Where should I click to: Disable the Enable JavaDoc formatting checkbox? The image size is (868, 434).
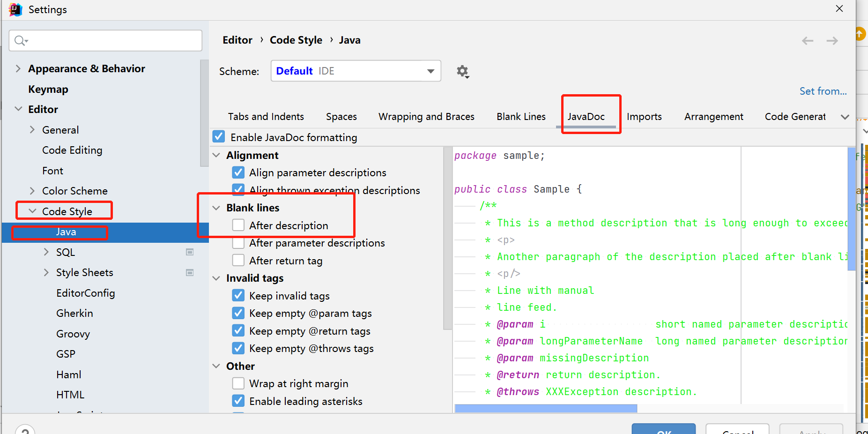coord(219,136)
